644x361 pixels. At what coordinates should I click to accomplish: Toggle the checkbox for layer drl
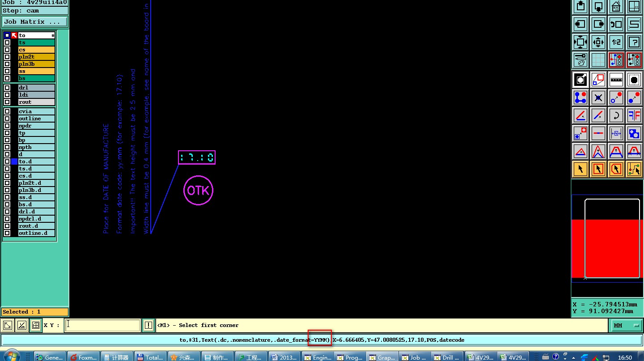click(7, 88)
